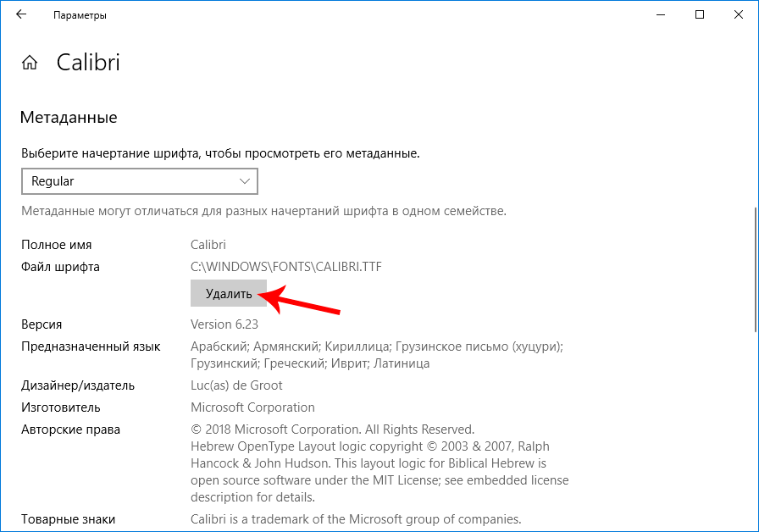Image resolution: width=759 pixels, height=532 pixels.
Task: Click the Параметры window title
Action: [x=80, y=15]
